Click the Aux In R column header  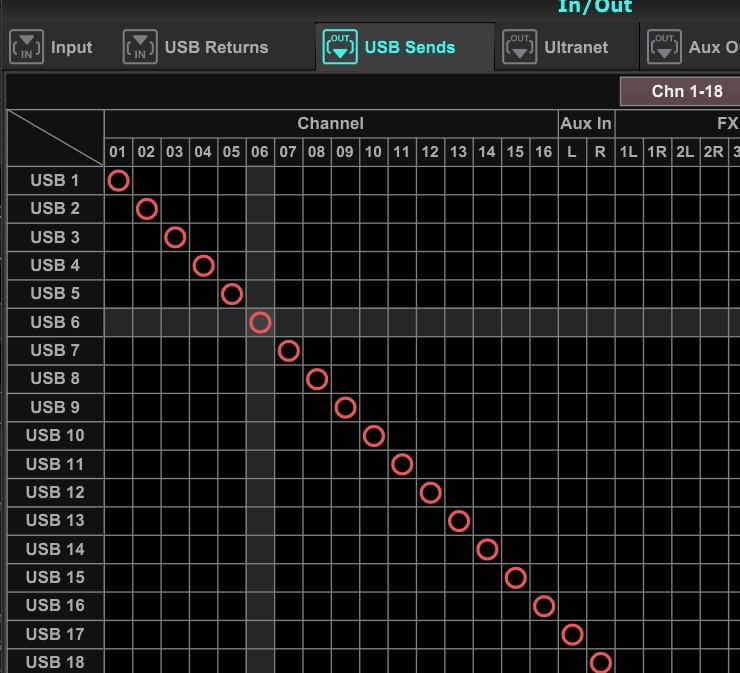[x=601, y=152]
